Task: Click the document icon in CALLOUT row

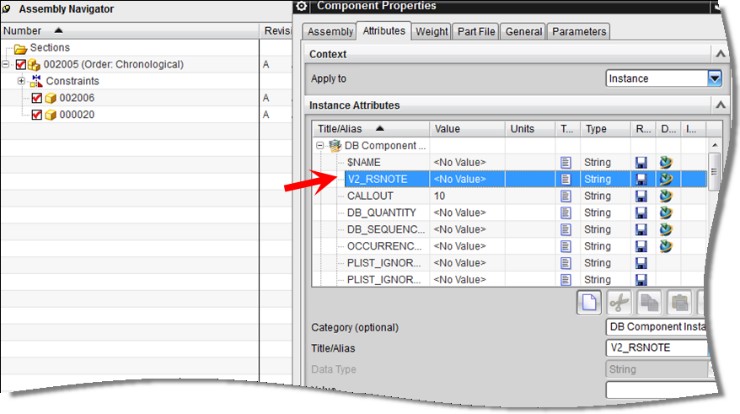Action: [x=565, y=196]
